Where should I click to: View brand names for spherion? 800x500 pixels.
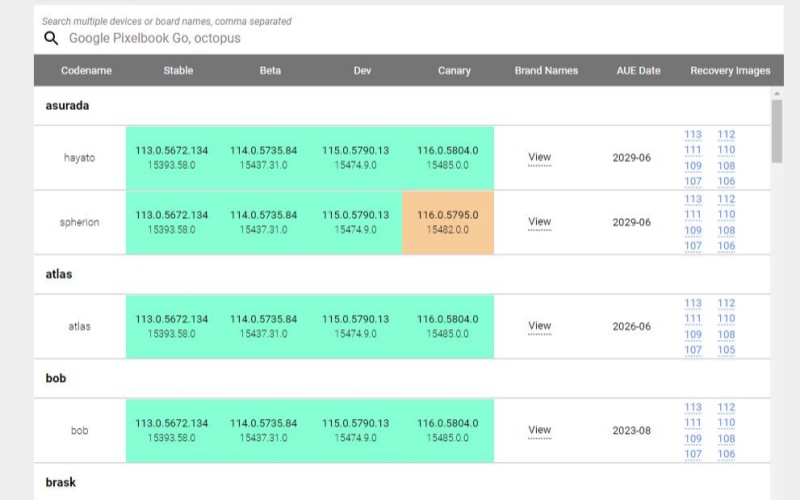click(x=539, y=222)
